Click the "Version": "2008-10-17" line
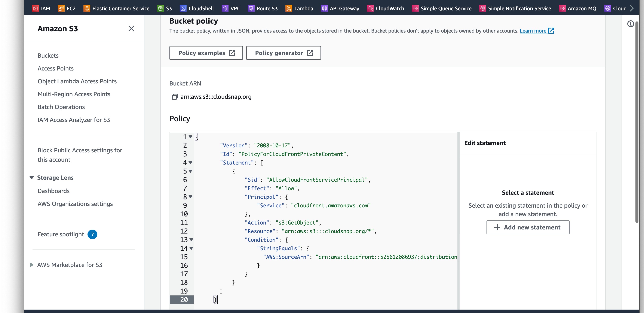 (257, 145)
